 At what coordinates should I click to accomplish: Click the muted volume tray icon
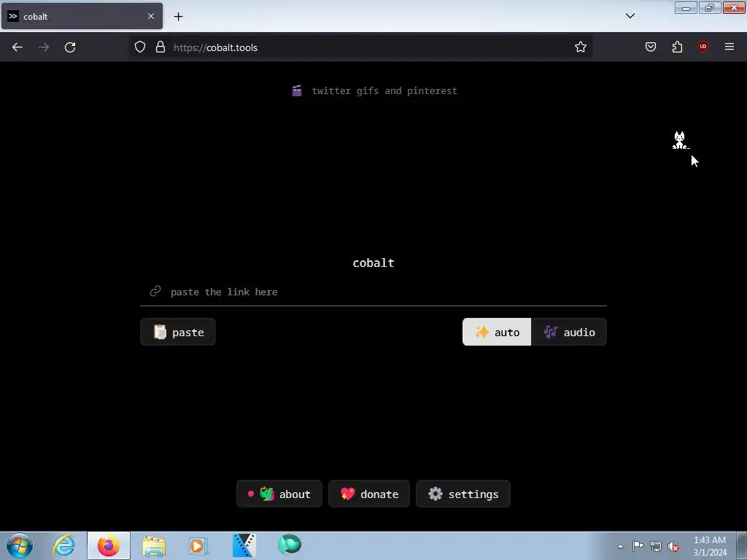(x=673, y=547)
